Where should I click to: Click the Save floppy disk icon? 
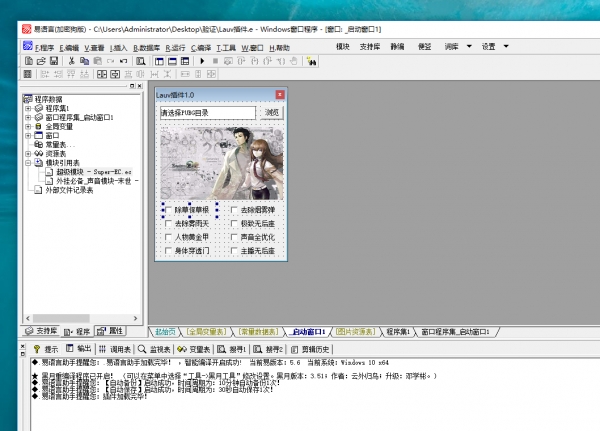54,61
